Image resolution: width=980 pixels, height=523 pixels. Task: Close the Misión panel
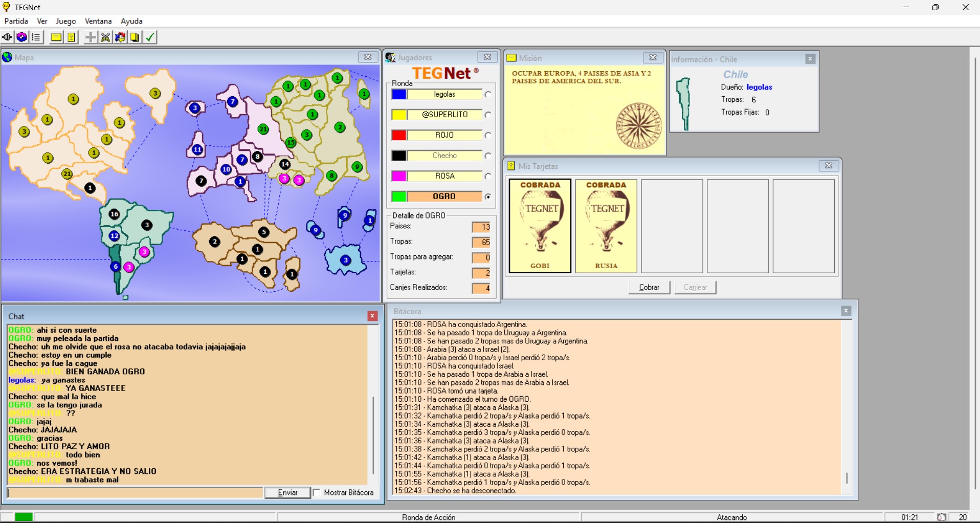point(653,58)
